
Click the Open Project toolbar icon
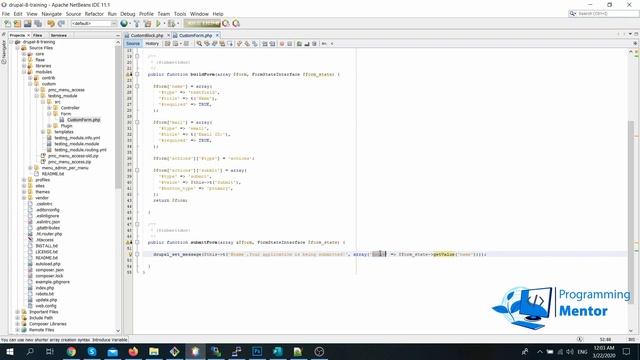pyautogui.click(x=27, y=24)
